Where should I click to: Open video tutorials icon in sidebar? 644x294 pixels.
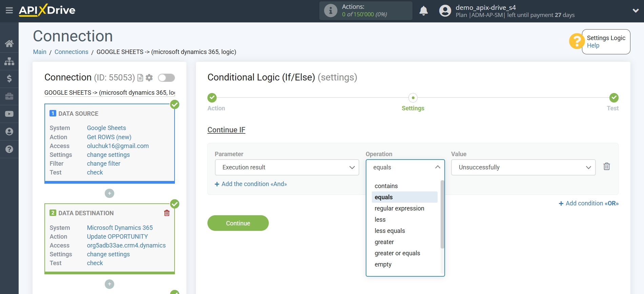click(9, 114)
